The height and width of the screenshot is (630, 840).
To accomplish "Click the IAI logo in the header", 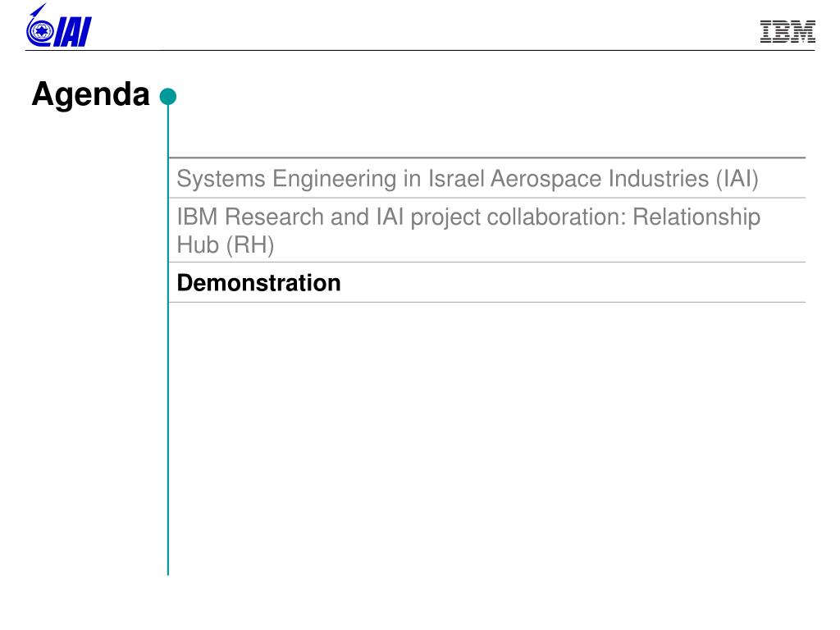I will 59,25.
